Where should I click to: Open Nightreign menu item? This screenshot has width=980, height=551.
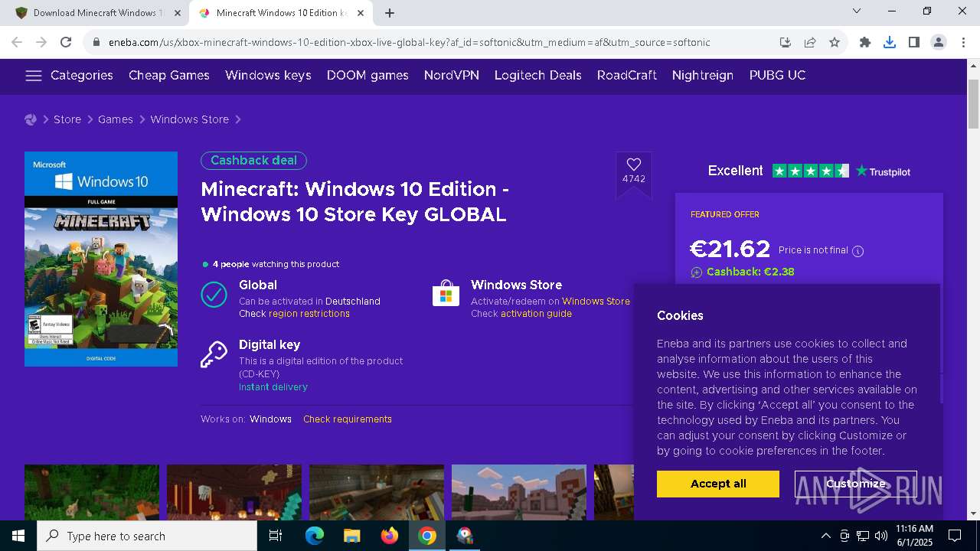(x=703, y=75)
